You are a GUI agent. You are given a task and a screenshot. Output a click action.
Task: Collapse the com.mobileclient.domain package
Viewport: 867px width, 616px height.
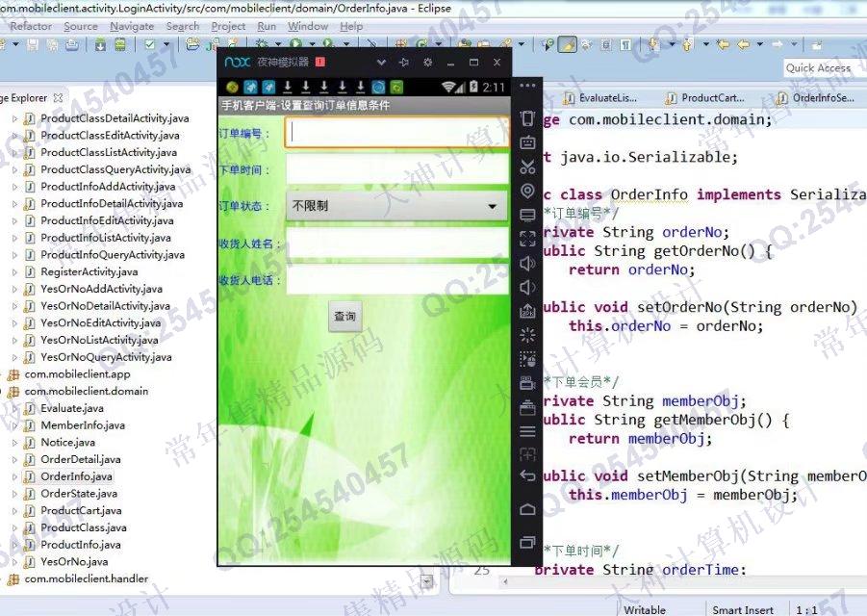tap(3, 392)
